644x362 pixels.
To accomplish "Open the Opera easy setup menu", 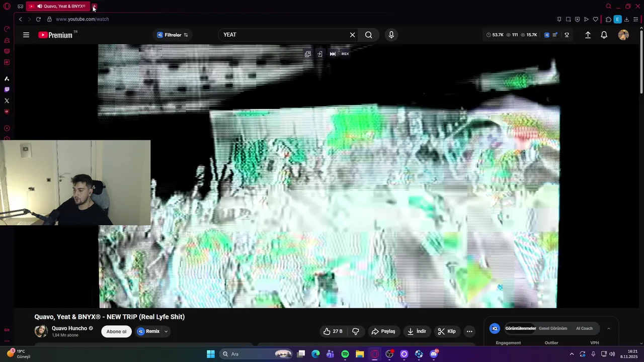I will tap(635, 19).
